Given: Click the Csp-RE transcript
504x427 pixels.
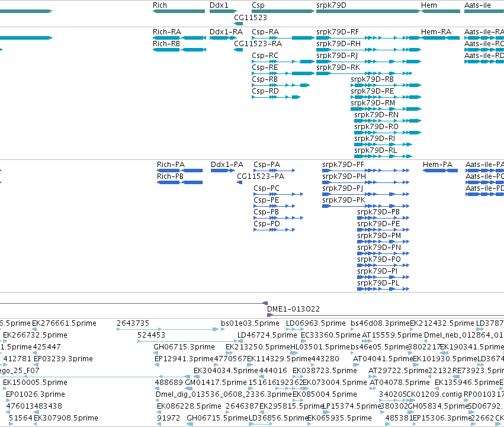Looking at the screenshot, I should [x=265, y=68].
